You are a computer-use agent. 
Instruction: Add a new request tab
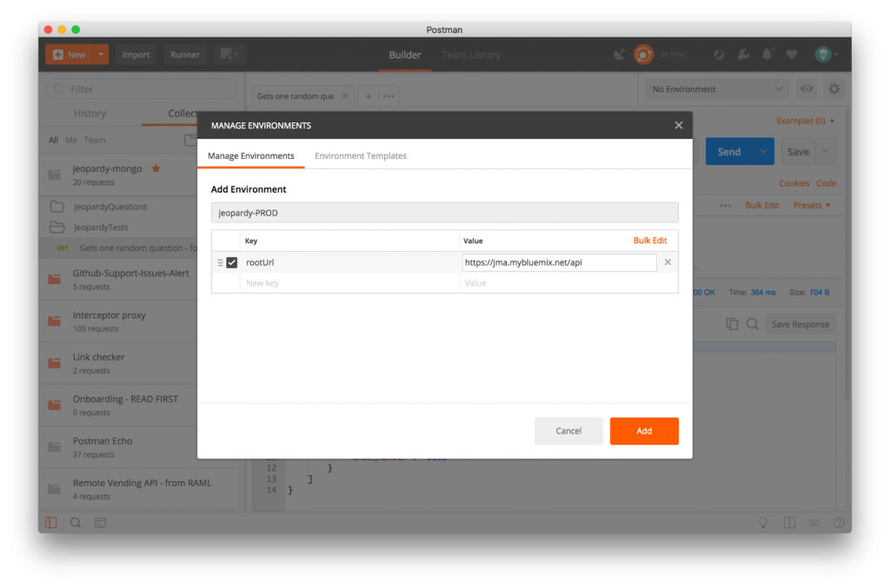[x=368, y=96]
